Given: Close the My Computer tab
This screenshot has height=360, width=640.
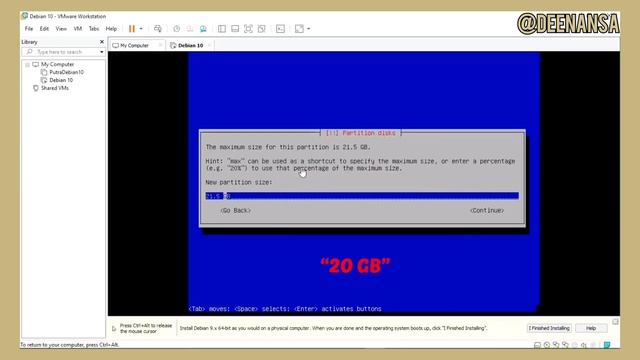Looking at the screenshot, I should pyautogui.click(x=160, y=45).
